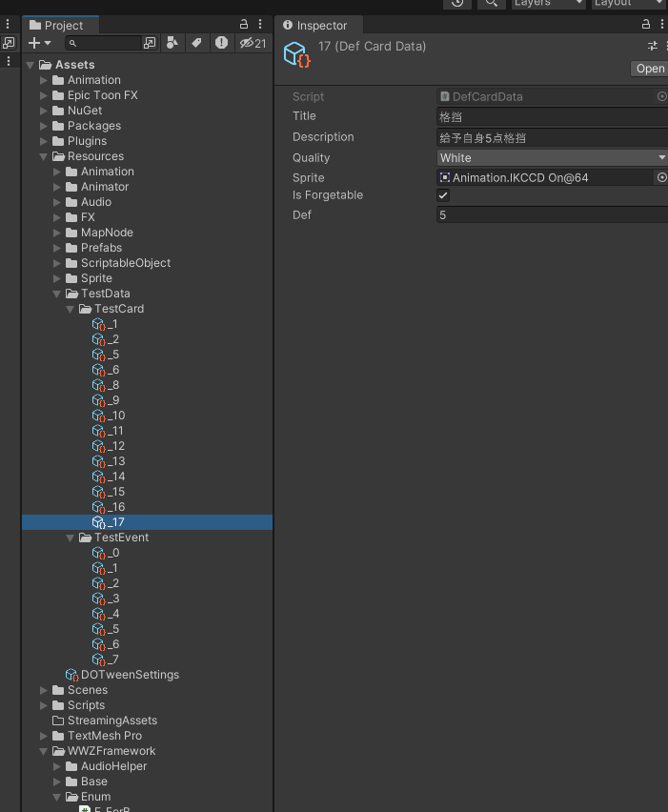This screenshot has height=812, width=668.
Task: Click the Open button in the Inspector
Action: pos(649,69)
